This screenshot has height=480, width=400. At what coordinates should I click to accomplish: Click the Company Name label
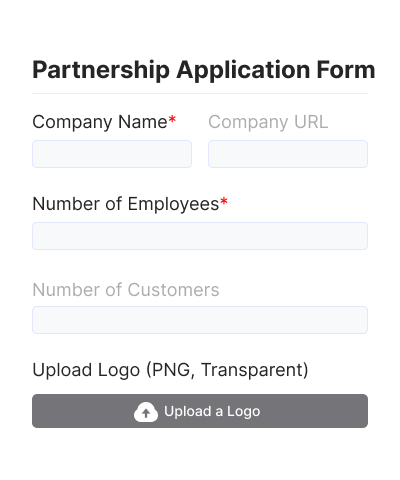(100, 122)
